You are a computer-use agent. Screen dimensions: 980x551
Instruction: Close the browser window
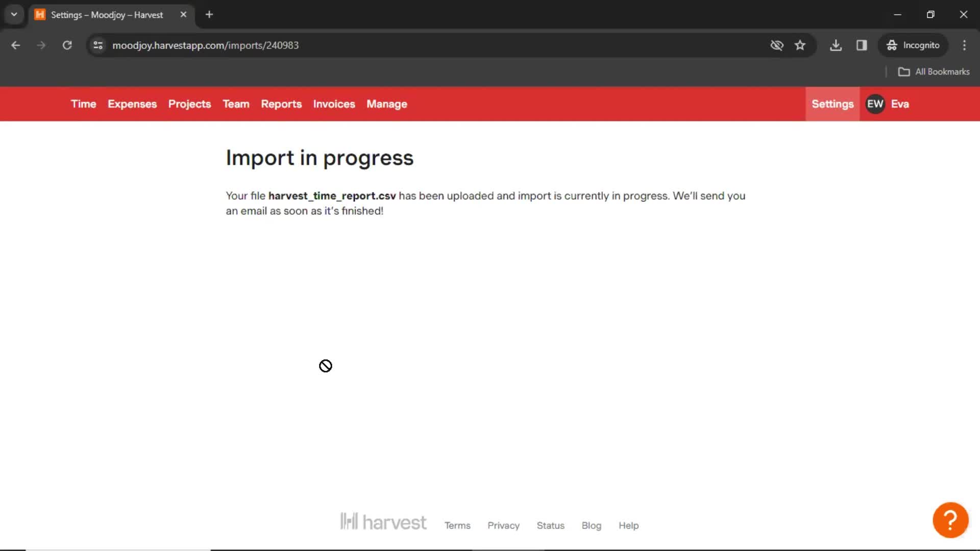[x=963, y=15]
